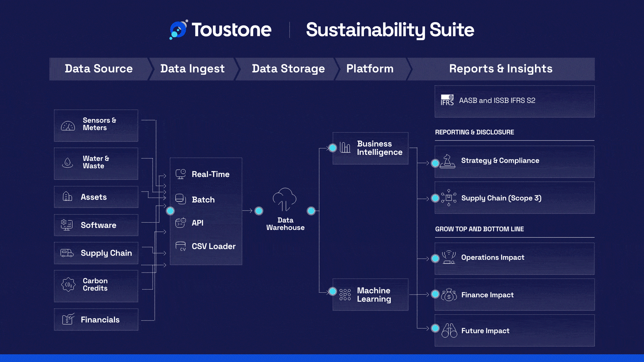Open the Strategy & Compliance card

(515, 162)
